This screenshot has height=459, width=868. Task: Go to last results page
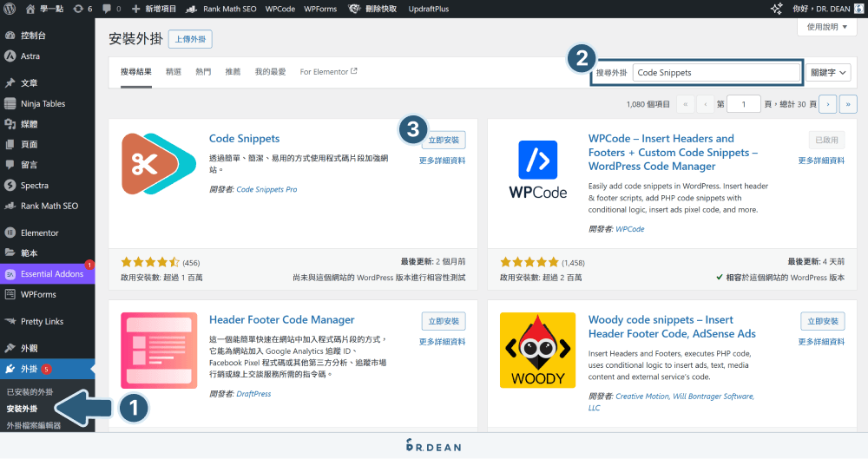click(x=848, y=104)
